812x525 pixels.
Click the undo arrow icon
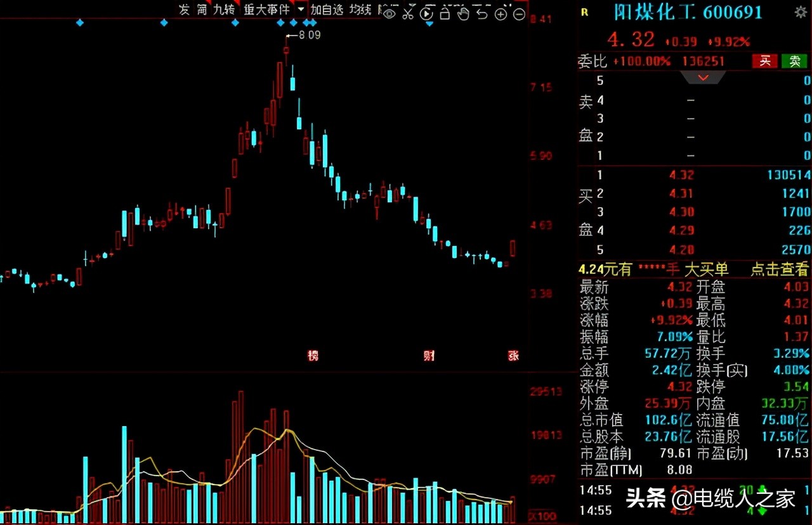tap(482, 13)
